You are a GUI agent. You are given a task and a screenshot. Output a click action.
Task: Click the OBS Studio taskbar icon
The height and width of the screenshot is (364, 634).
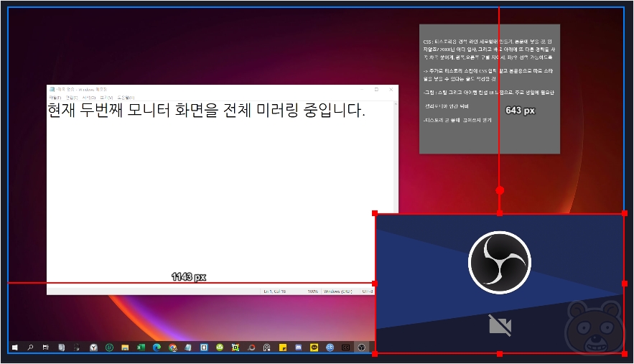pos(361,347)
